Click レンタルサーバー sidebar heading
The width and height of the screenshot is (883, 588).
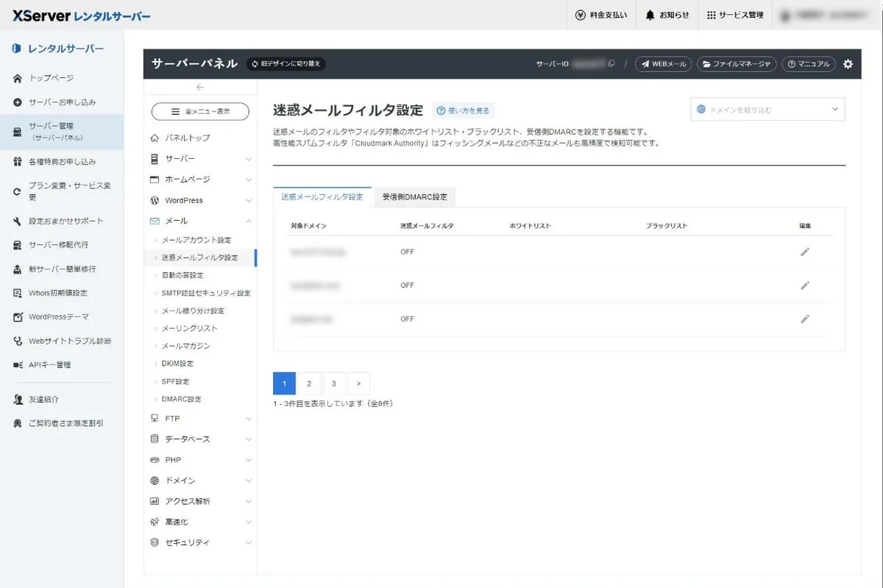[x=58, y=49]
